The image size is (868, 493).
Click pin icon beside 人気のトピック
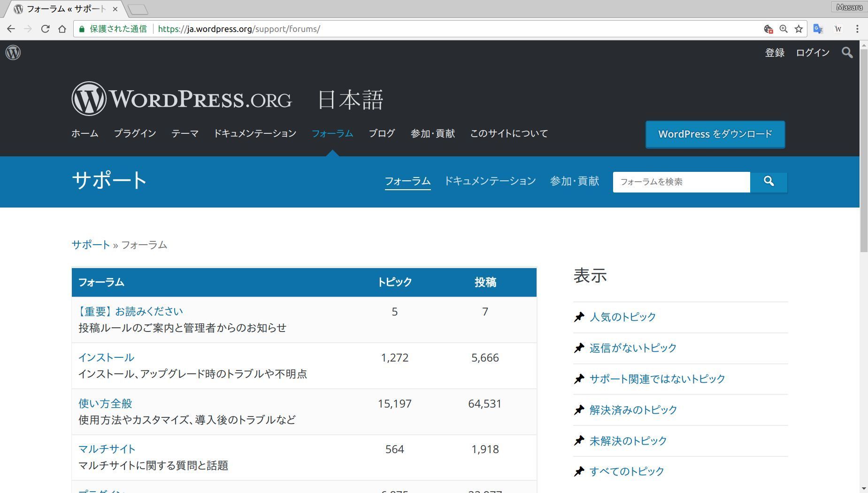[x=579, y=317]
